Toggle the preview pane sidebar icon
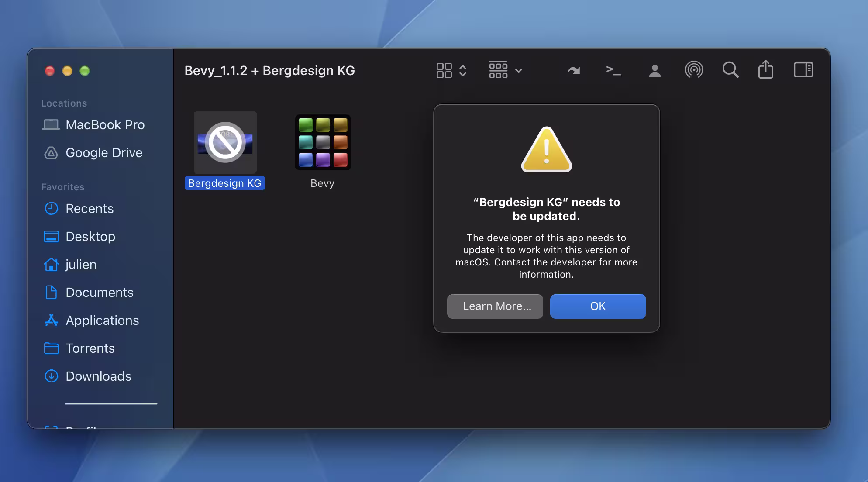 pyautogui.click(x=803, y=70)
